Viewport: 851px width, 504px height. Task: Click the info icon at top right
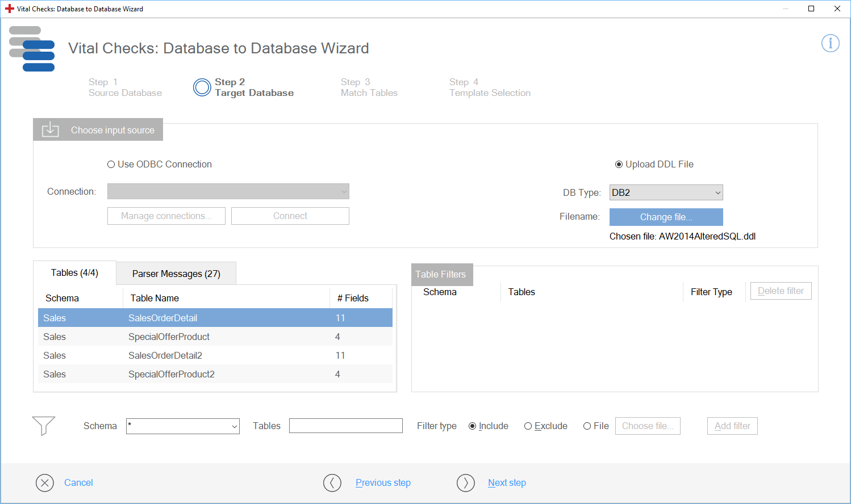[830, 43]
